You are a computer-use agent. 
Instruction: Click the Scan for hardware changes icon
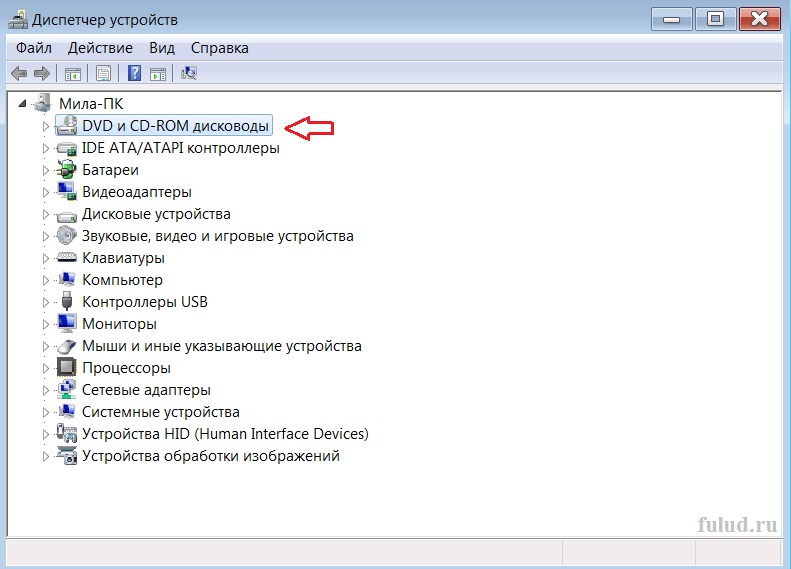click(x=189, y=73)
